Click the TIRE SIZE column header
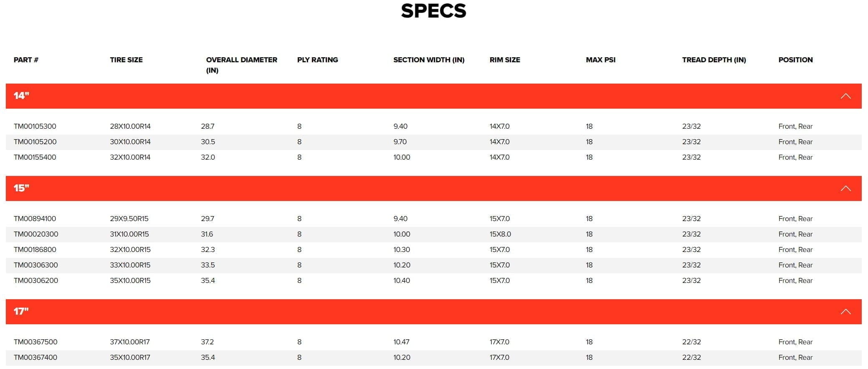This screenshot has height=369, width=868. [126, 60]
